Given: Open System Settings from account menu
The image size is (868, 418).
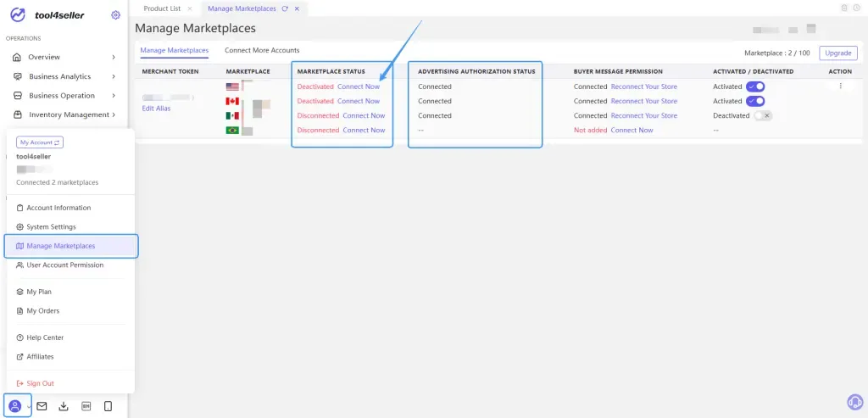Looking at the screenshot, I should 51,227.
